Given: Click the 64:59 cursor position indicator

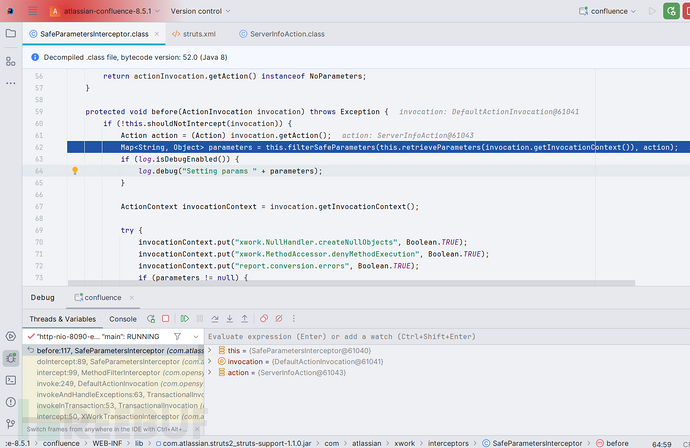Looking at the screenshot, I should (661, 444).
